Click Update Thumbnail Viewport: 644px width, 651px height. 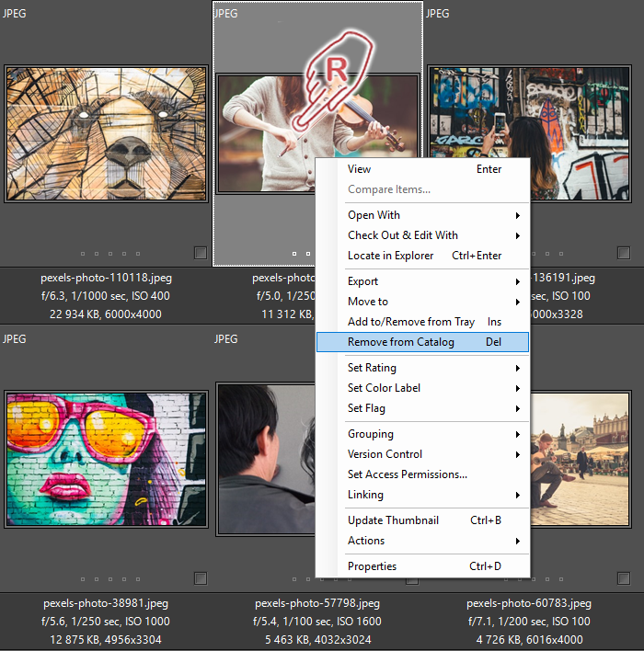click(422, 520)
